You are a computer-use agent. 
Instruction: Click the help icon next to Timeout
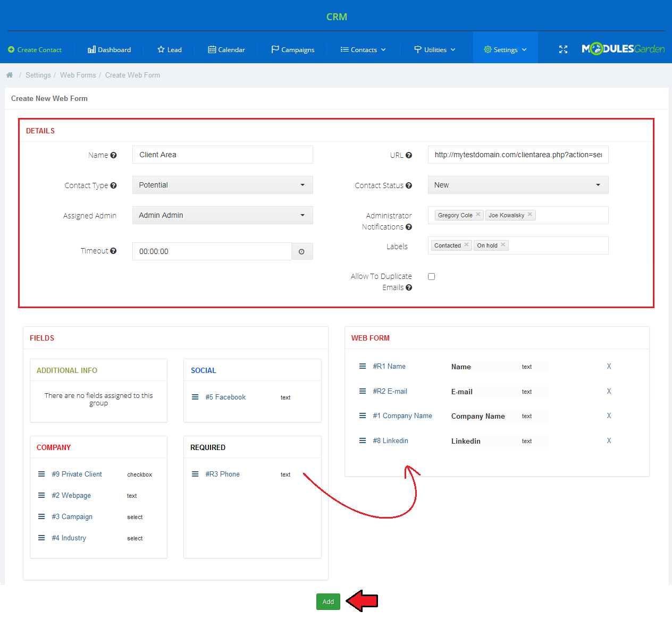coord(113,251)
